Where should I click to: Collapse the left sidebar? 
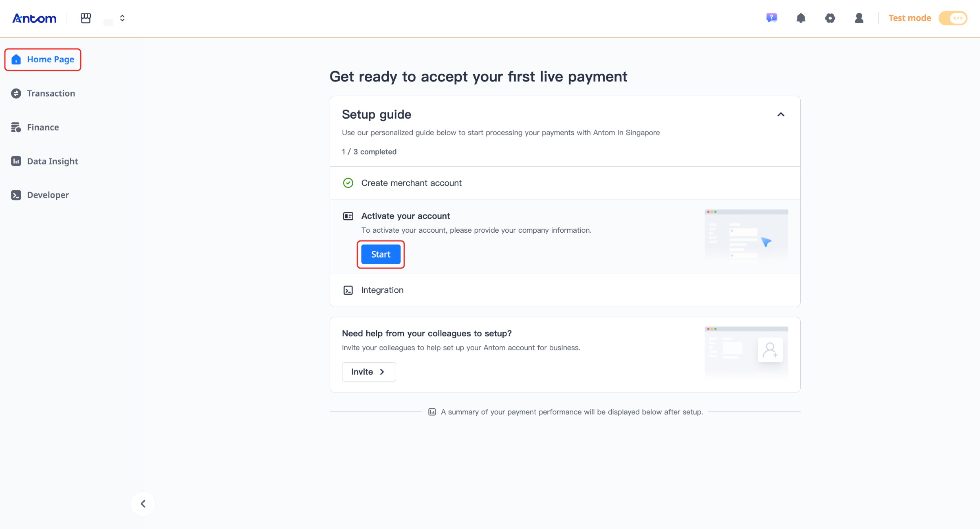(x=143, y=504)
